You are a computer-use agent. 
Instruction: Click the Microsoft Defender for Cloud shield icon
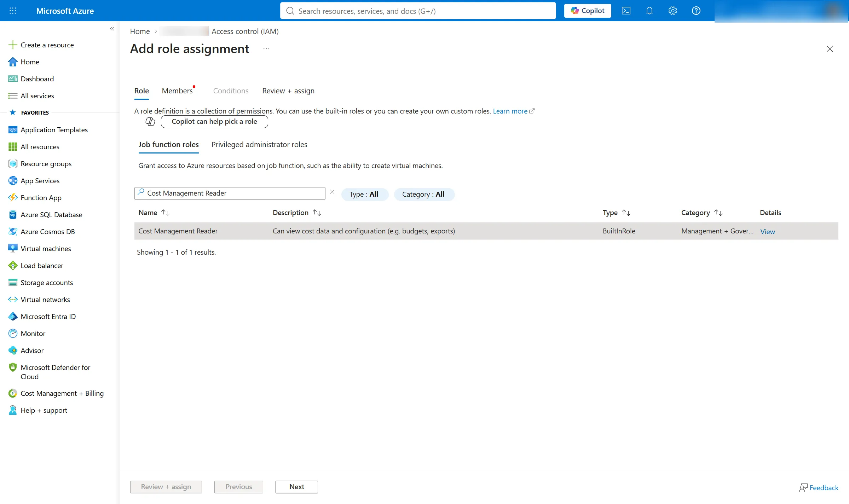pyautogui.click(x=13, y=367)
